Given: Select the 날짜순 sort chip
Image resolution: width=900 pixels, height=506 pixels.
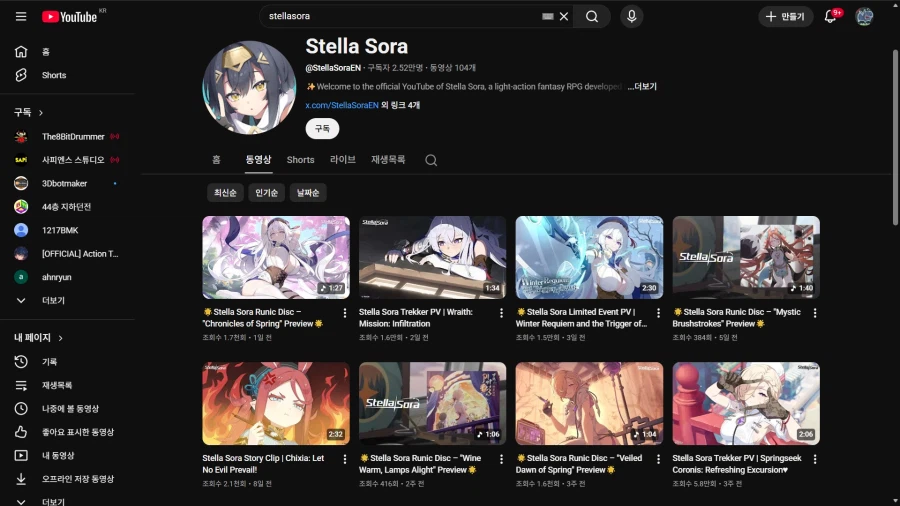Looking at the screenshot, I should pos(308,193).
